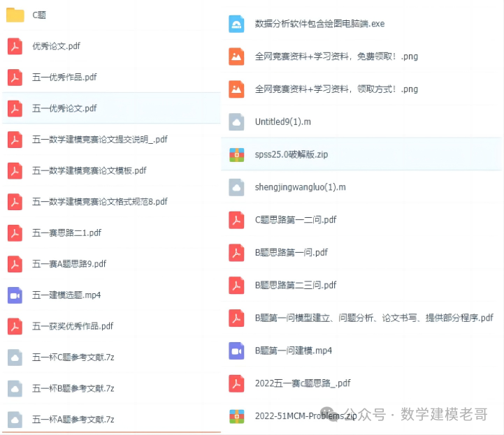Screen dimensions: 504x435
Task: Click the file icon beside 五一杯B题参考文献.7z
Action: pos(15,389)
